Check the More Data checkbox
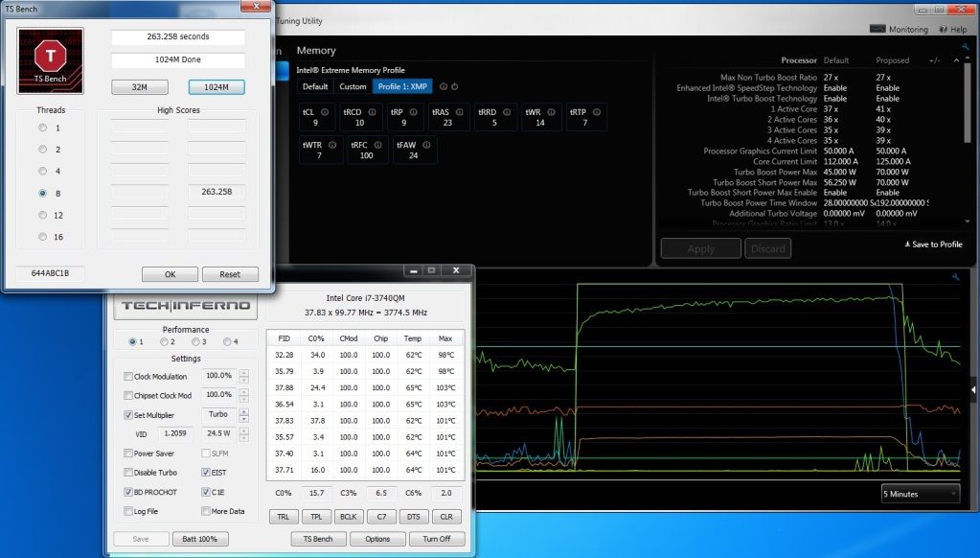The height and width of the screenshot is (558, 980). click(x=206, y=511)
